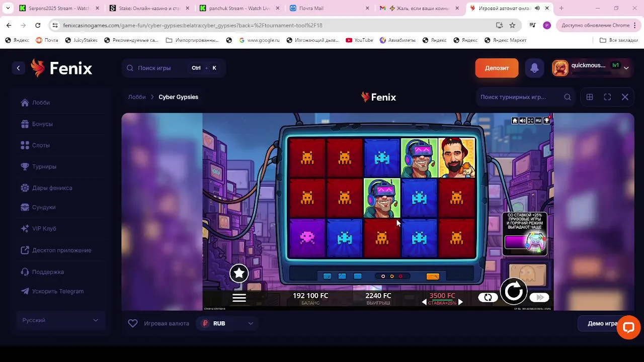The image size is (644, 362).
Task: Bookmark this page with star icon
Action: 512,25
